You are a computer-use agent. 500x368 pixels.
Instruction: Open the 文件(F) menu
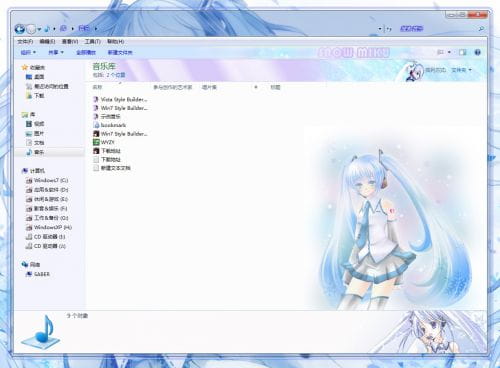(25, 42)
